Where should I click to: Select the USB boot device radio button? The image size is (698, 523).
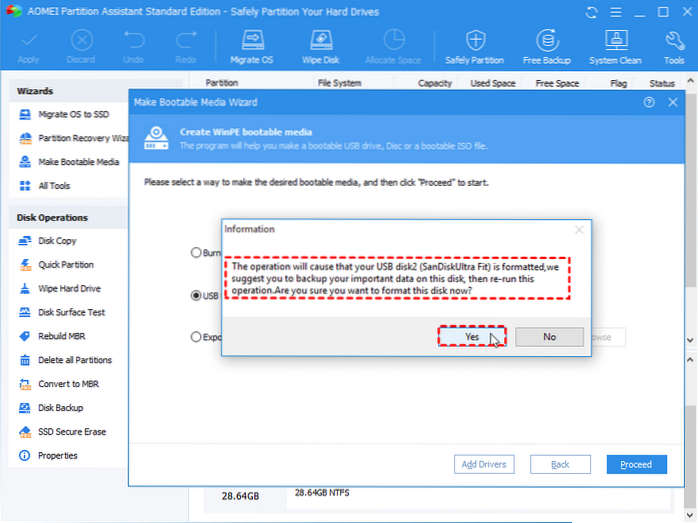coord(195,295)
